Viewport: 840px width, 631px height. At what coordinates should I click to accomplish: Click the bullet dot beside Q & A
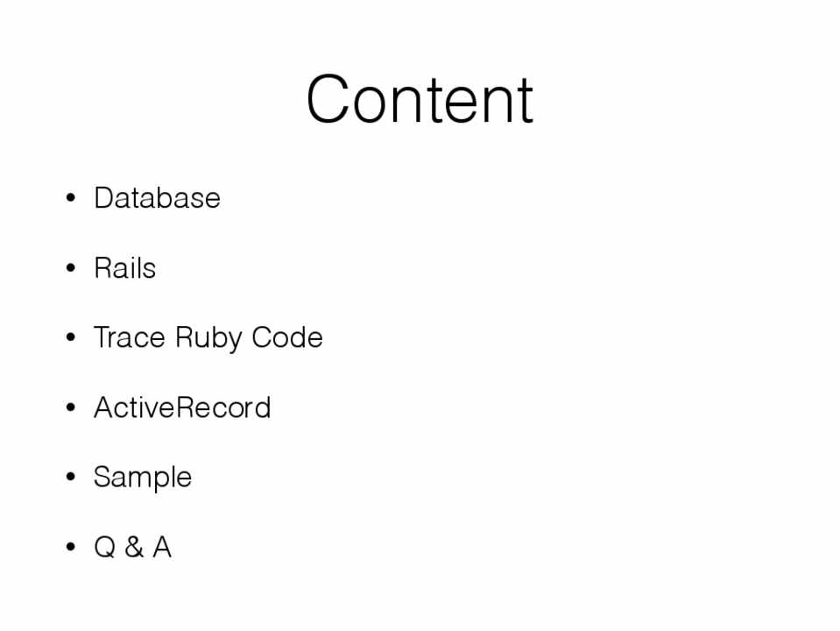pyautogui.click(x=70, y=548)
